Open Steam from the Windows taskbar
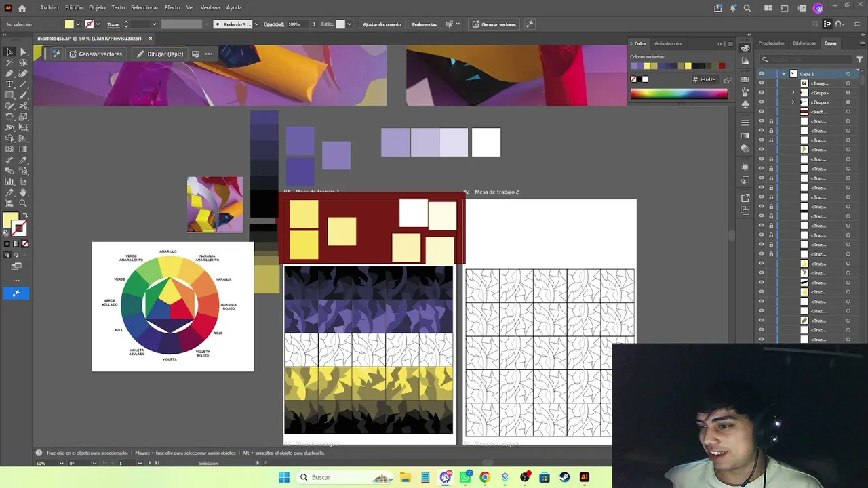This screenshot has width=868, height=488. 564,477
